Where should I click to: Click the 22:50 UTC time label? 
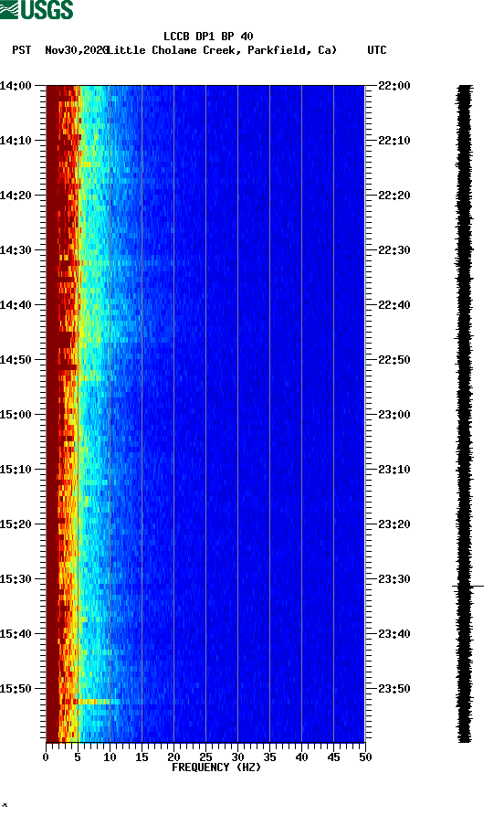coord(394,360)
